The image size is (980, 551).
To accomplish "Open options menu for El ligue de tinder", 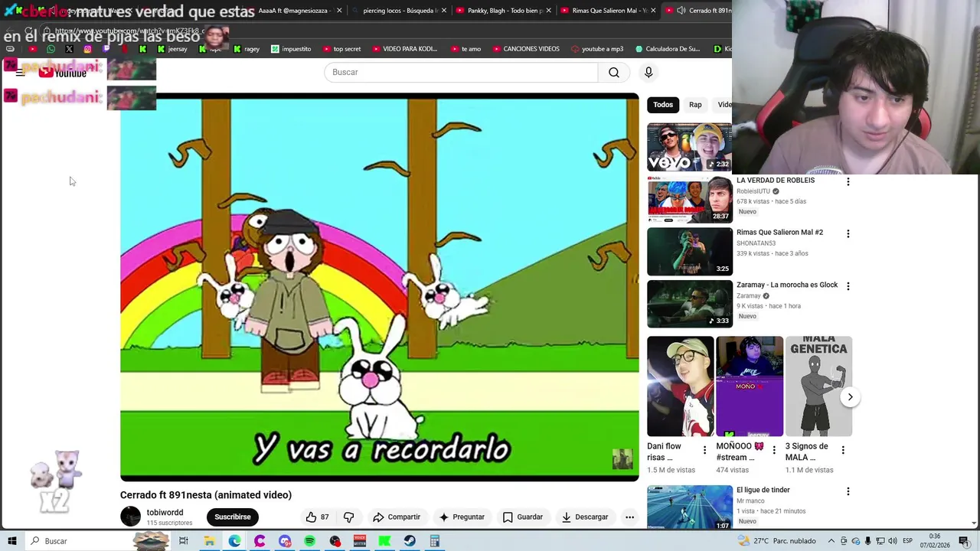I will 848,491.
